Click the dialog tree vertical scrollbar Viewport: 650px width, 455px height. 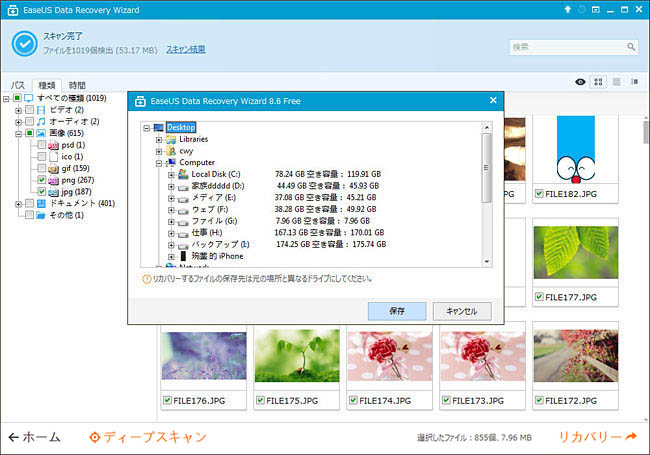(x=487, y=168)
